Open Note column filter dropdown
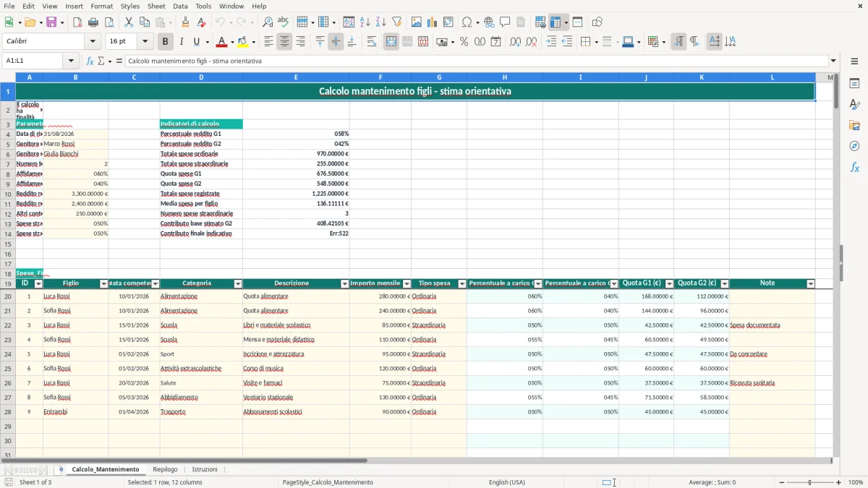 click(x=810, y=284)
